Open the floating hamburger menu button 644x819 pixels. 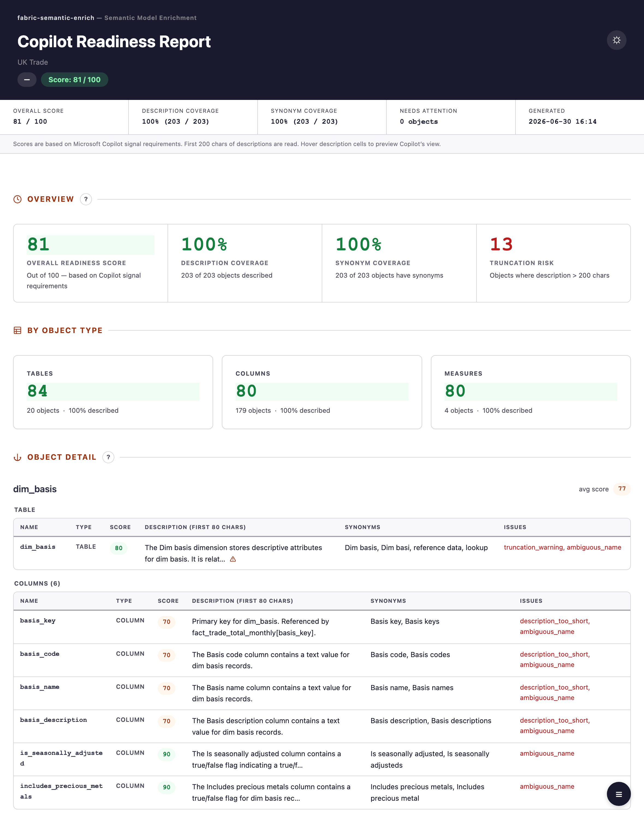pos(618,794)
